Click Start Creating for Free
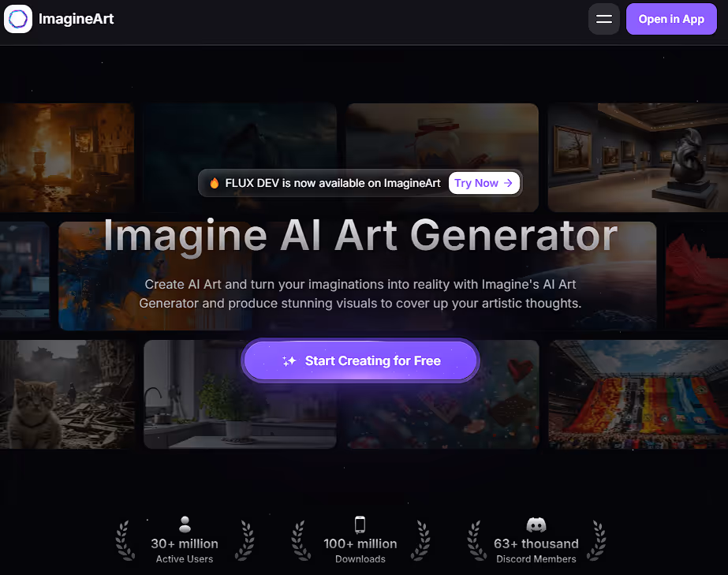The height and width of the screenshot is (575, 728). click(x=360, y=361)
